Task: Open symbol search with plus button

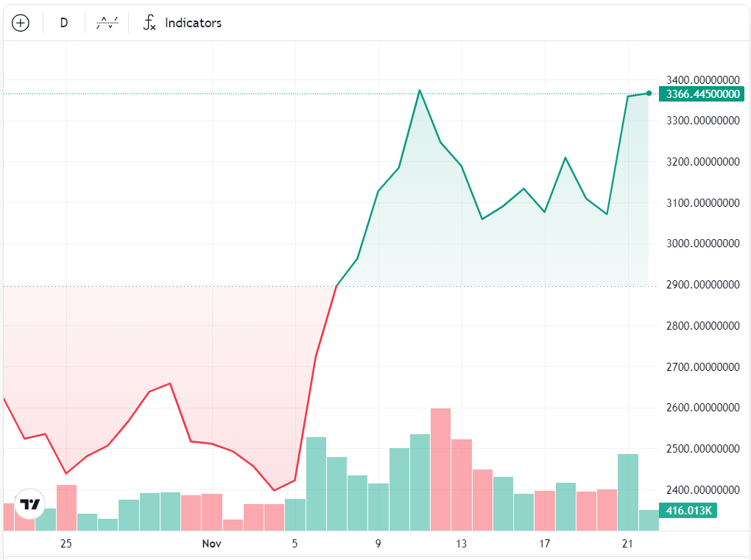Action: point(21,22)
